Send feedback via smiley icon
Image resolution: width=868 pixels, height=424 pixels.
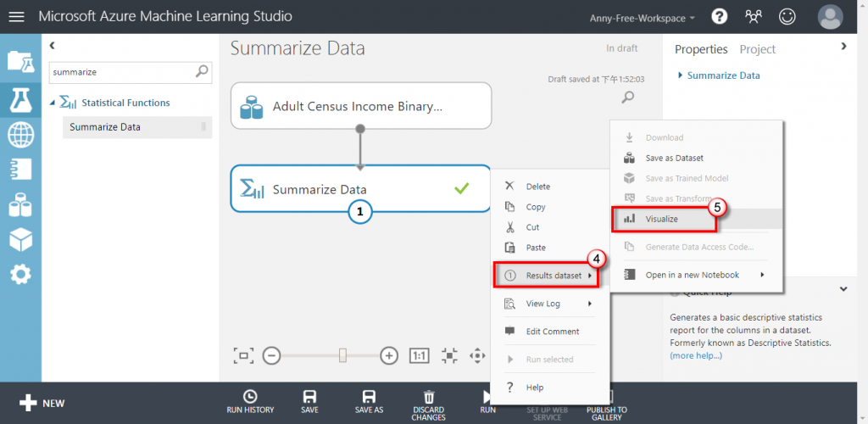click(x=787, y=17)
